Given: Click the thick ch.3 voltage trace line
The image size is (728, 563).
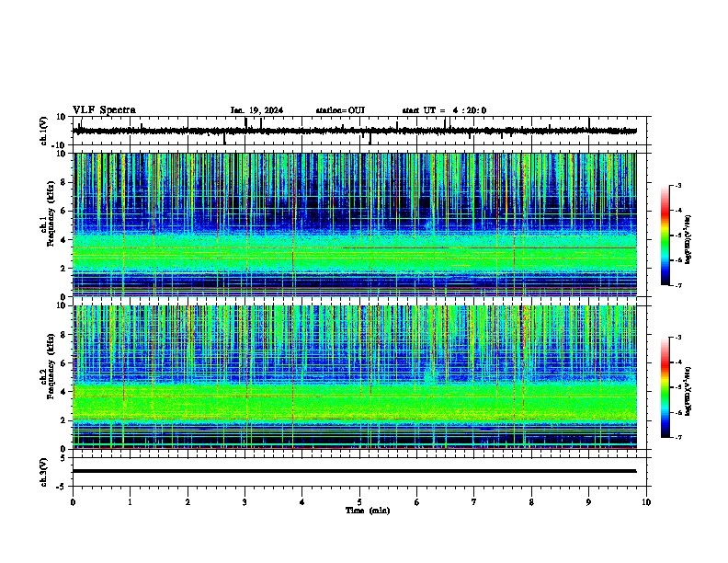Looking at the screenshot, I should click(354, 471).
